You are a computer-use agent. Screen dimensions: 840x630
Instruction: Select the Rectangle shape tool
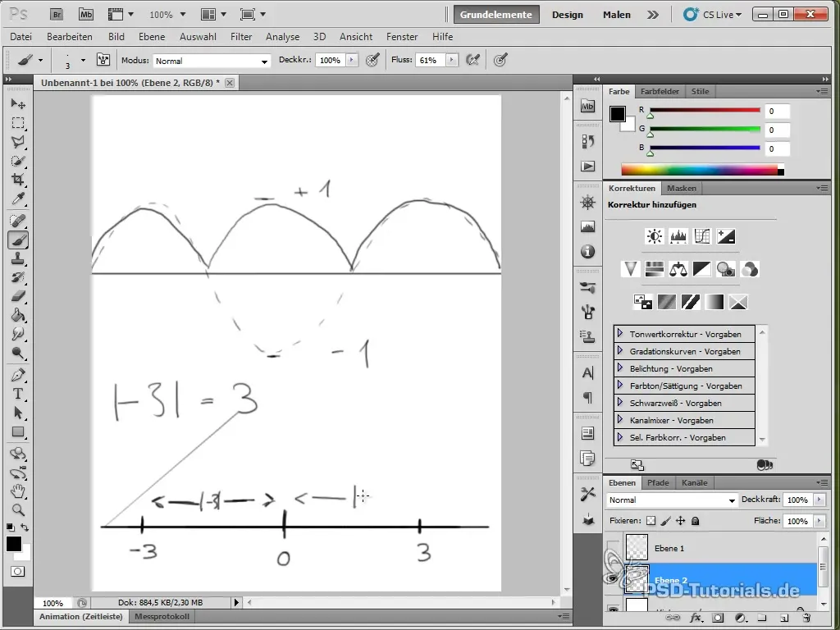[18, 431]
